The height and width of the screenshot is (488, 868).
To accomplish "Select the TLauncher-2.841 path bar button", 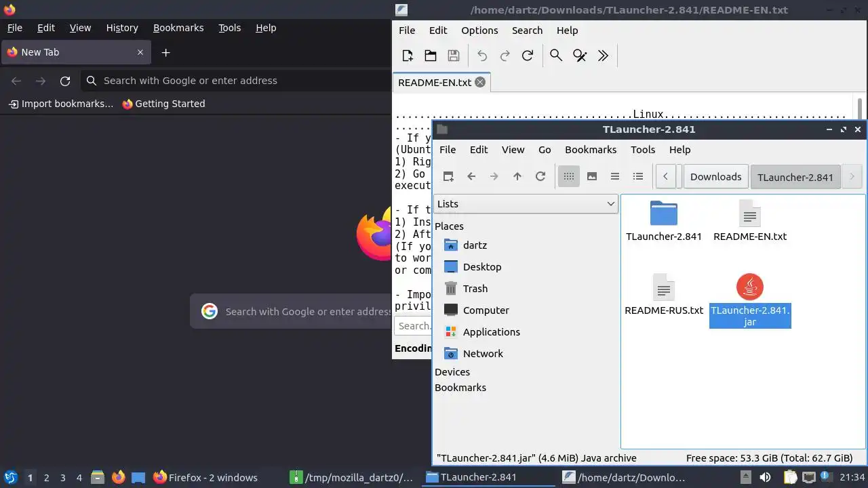I will tap(795, 177).
